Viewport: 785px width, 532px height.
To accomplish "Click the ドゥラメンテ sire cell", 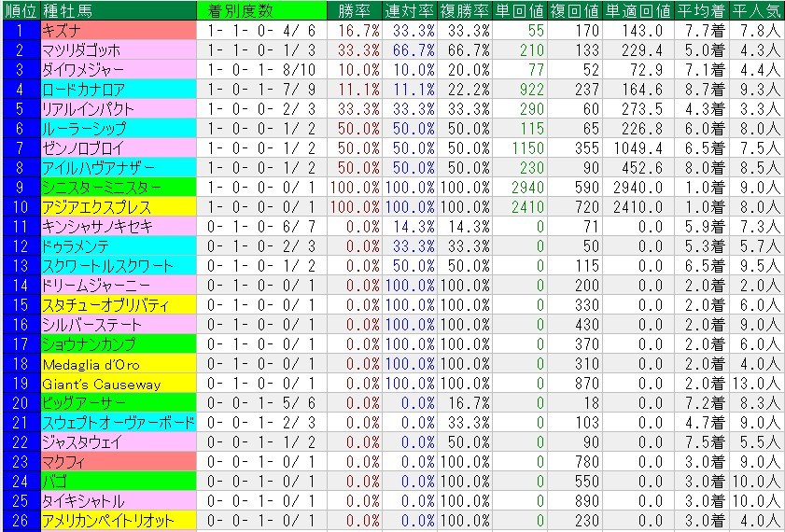I will point(119,246).
